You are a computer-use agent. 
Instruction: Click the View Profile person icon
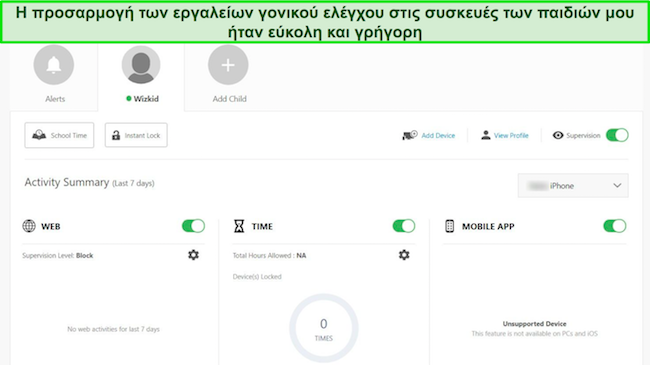(x=485, y=135)
